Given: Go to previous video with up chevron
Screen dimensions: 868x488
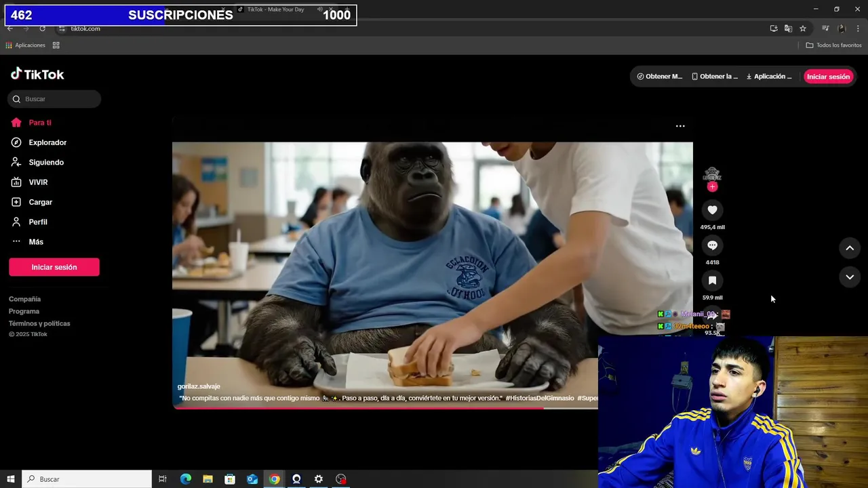Looking at the screenshot, I should 850,248.
